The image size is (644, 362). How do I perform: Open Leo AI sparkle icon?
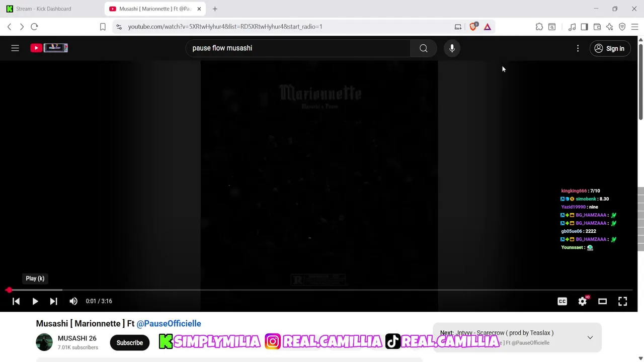[x=610, y=27]
